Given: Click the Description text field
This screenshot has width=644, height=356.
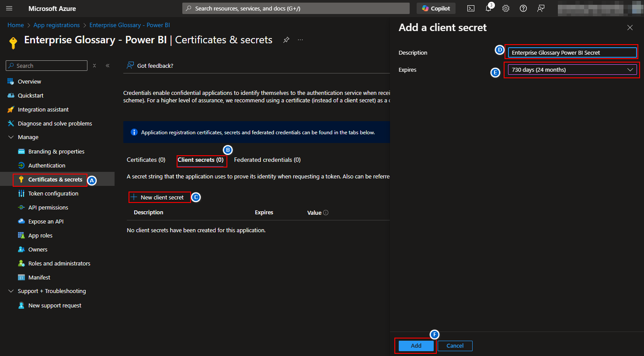Looking at the screenshot, I should point(572,53).
